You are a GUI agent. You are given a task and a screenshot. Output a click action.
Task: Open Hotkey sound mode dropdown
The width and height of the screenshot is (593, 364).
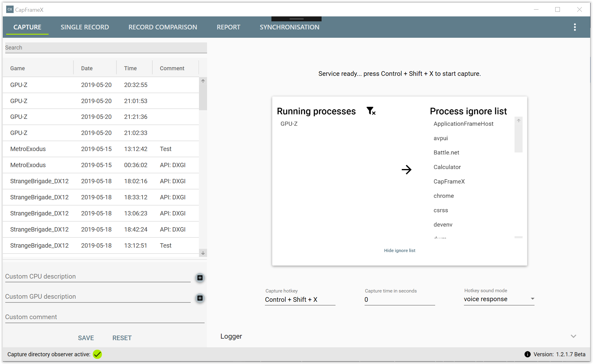point(499,299)
